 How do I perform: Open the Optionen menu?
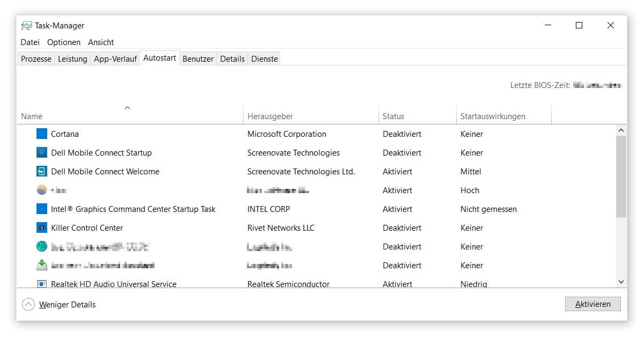click(x=64, y=42)
